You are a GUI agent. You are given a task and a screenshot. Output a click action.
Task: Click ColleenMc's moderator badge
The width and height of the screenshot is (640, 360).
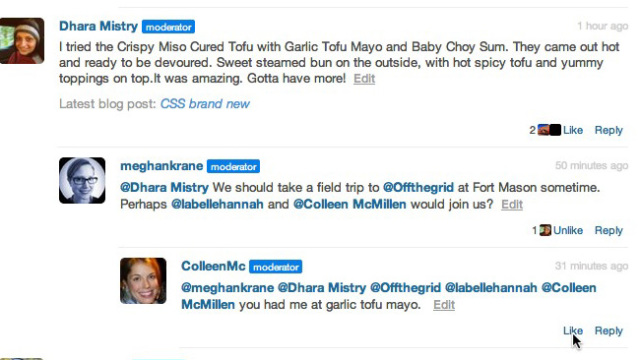coord(276,267)
